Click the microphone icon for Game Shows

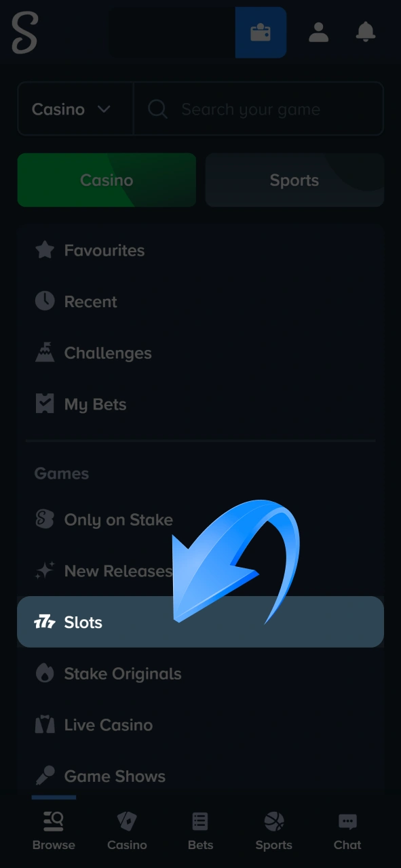43,776
